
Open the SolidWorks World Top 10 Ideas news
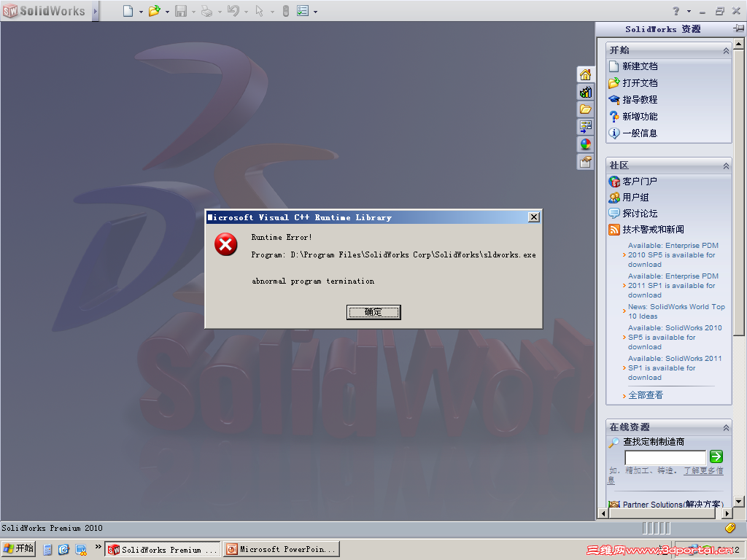[x=676, y=311]
